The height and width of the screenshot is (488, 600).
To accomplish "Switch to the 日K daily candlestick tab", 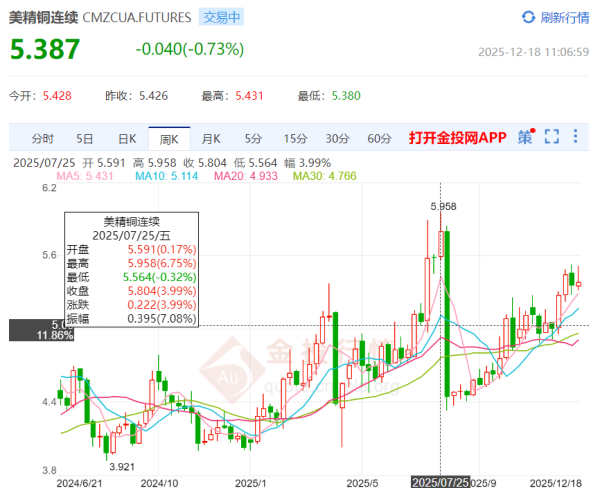I will (126, 139).
